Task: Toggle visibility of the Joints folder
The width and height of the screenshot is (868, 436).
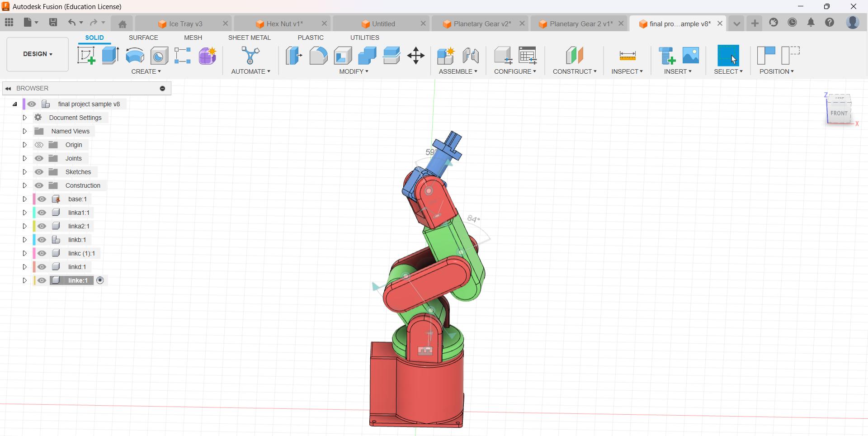Action: [39, 158]
